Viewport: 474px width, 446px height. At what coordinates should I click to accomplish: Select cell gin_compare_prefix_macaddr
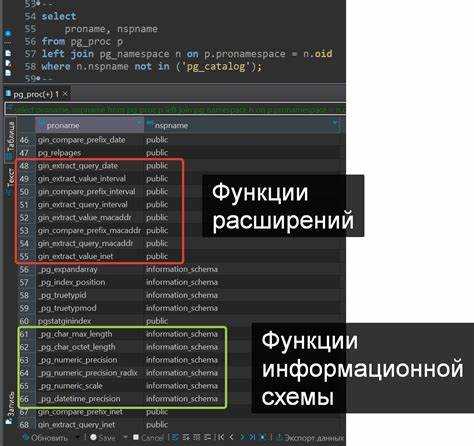[x=89, y=230]
